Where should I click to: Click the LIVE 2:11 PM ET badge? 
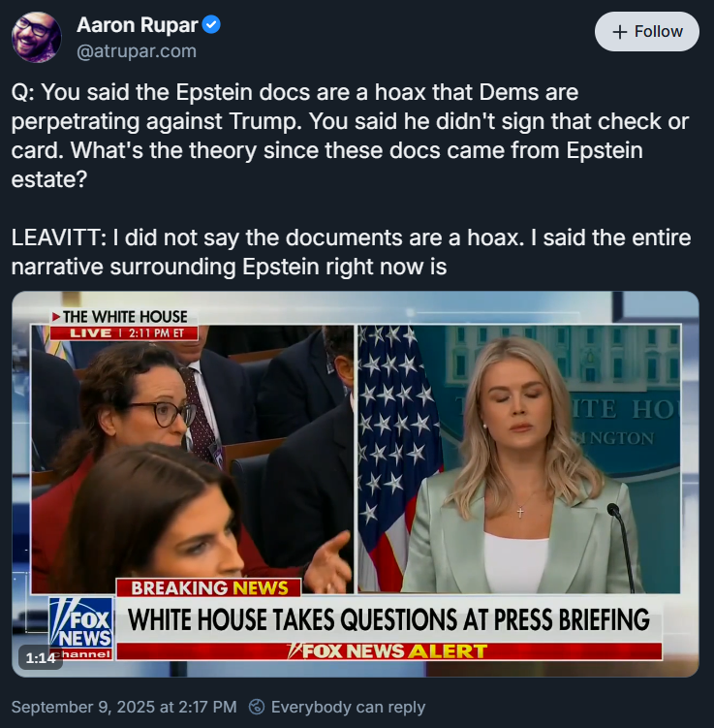point(124,332)
